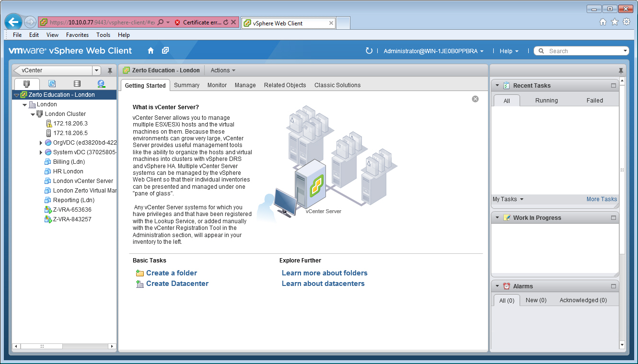Open Internet Explorer Tools gear icon
The height and width of the screenshot is (364, 638).
(x=626, y=22)
